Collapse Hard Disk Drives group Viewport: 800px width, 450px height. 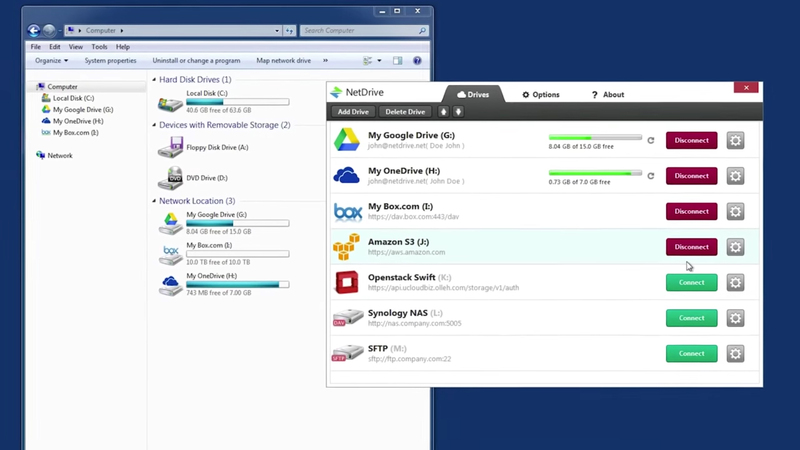coord(154,80)
